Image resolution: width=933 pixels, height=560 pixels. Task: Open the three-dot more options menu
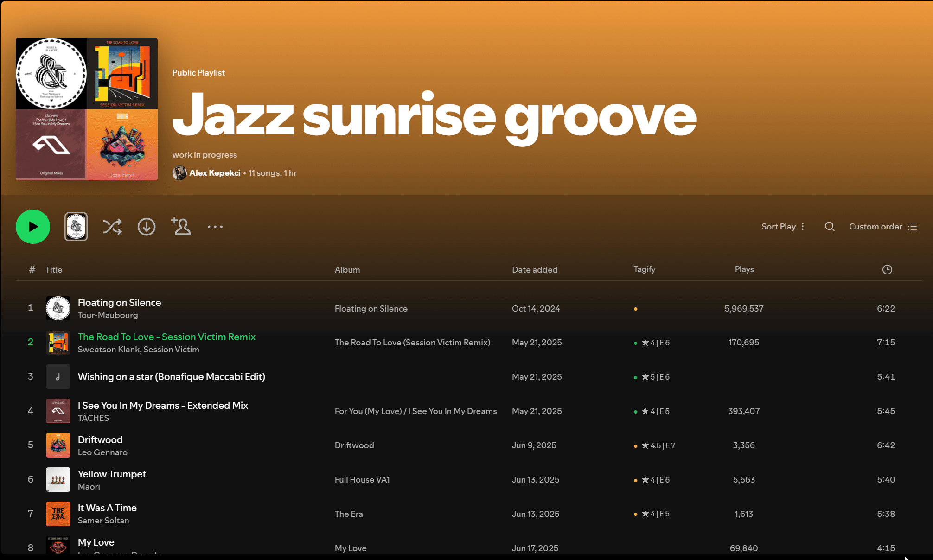tap(215, 227)
